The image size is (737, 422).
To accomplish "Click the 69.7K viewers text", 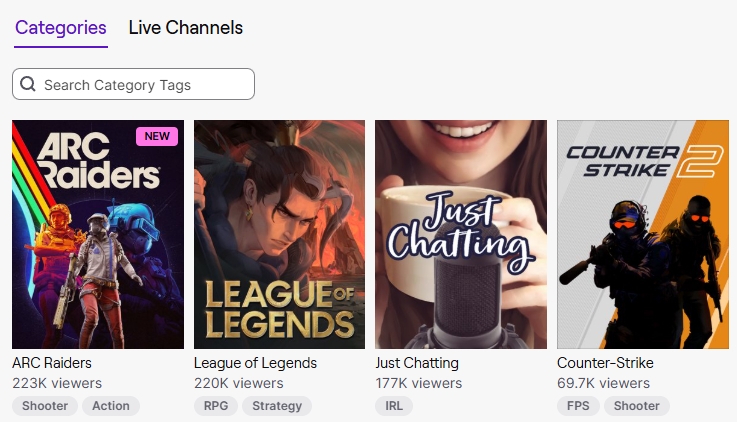I will [604, 383].
